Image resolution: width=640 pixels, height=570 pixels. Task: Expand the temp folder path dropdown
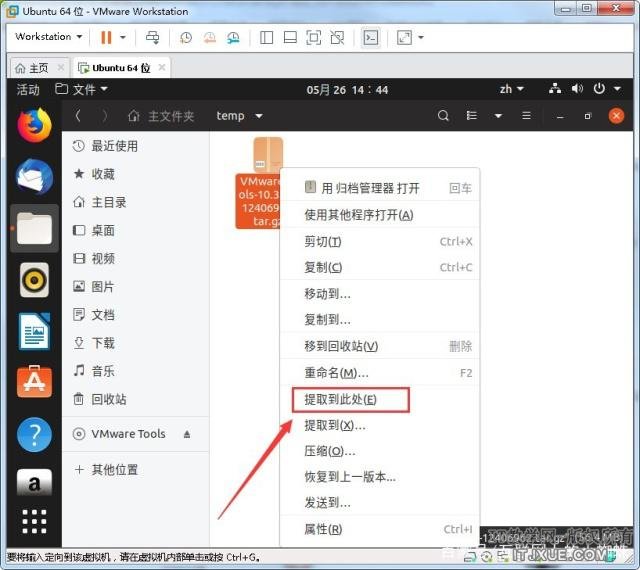pos(258,116)
